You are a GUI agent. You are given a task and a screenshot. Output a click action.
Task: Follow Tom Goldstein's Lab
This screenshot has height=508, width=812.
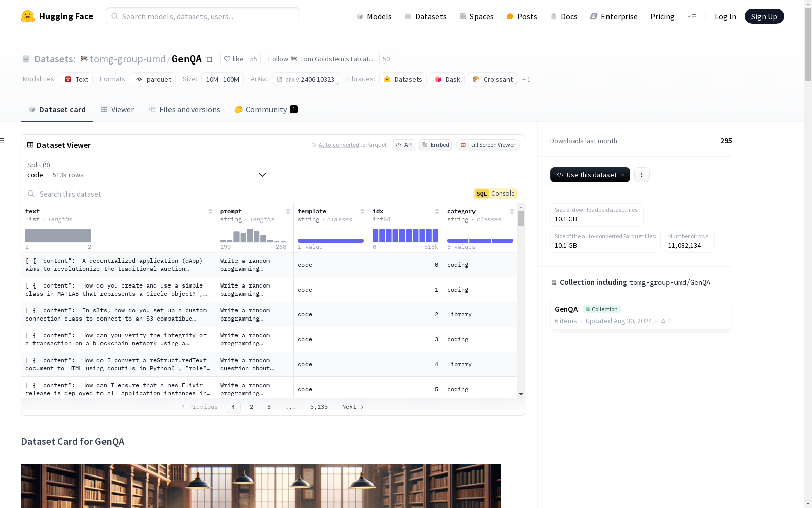[322, 59]
